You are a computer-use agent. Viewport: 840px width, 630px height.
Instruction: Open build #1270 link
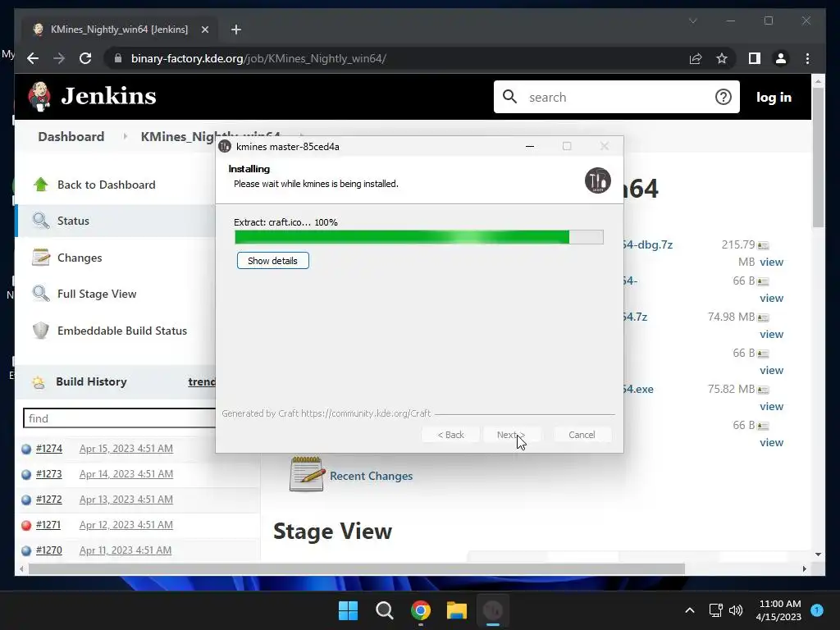tap(48, 550)
